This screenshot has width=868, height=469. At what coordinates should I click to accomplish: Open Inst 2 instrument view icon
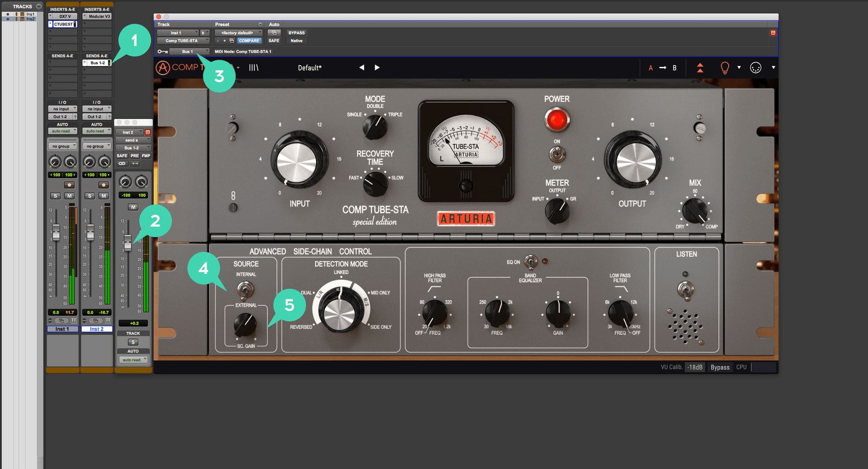[108, 321]
